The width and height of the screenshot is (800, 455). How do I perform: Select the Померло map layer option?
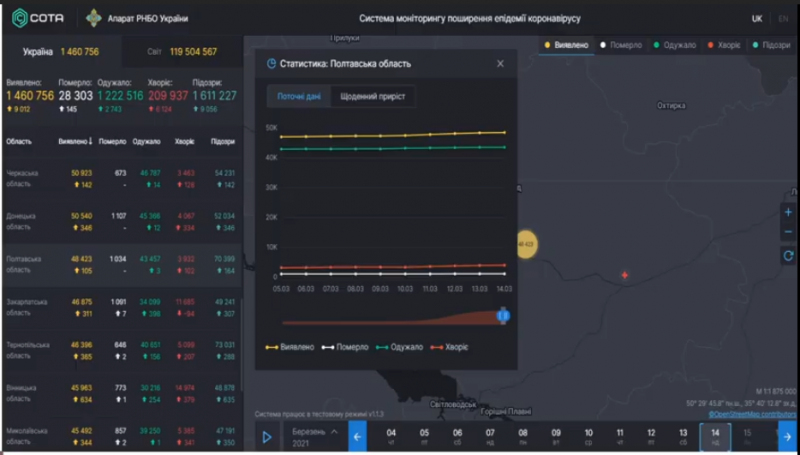coord(620,45)
